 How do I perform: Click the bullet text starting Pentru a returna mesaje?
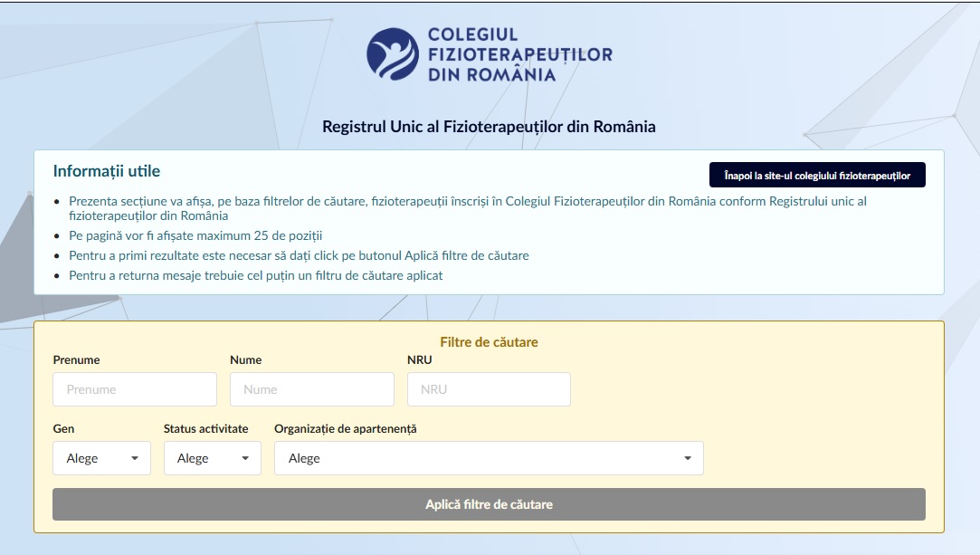click(x=256, y=275)
